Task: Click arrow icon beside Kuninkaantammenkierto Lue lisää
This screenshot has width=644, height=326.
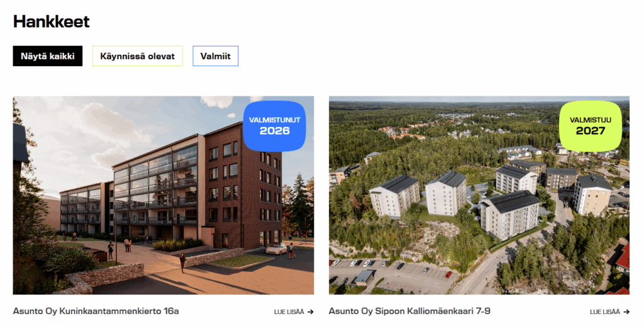Action: coord(311,312)
